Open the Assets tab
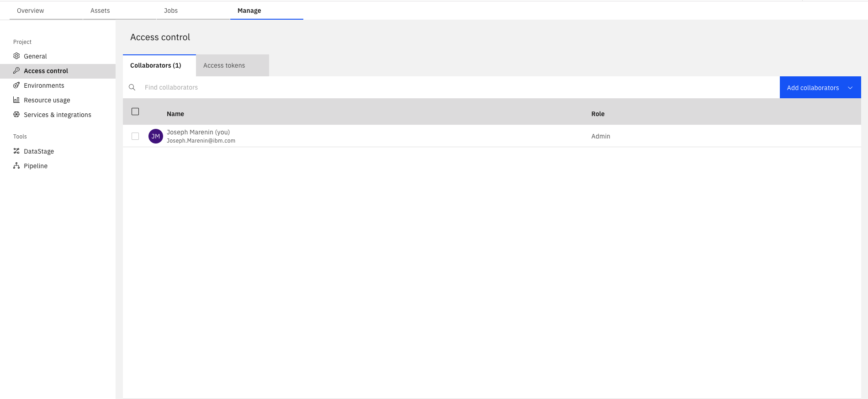This screenshot has height=399, width=868. (x=100, y=11)
